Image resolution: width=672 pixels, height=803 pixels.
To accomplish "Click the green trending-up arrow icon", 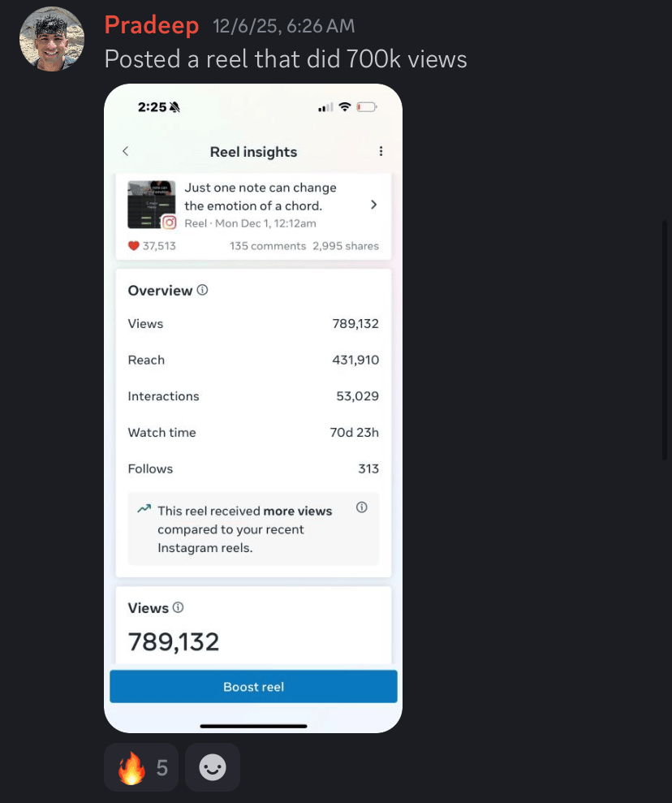I will pyautogui.click(x=144, y=507).
